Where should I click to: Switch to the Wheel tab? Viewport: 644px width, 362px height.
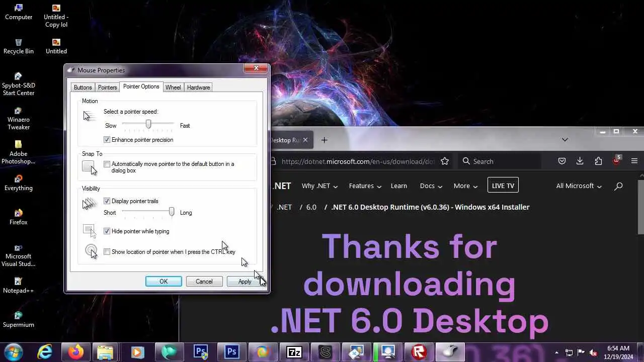click(173, 87)
